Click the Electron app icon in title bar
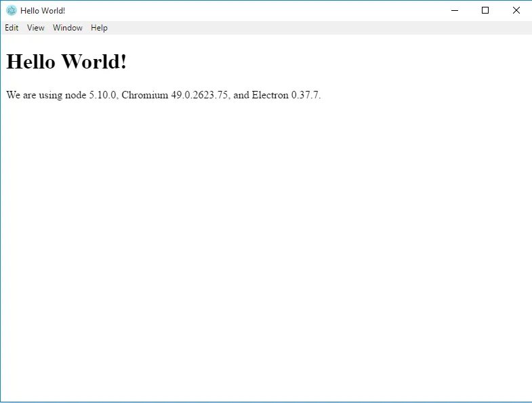Image resolution: width=532 pixels, height=403 pixels. [x=12, y=11]
